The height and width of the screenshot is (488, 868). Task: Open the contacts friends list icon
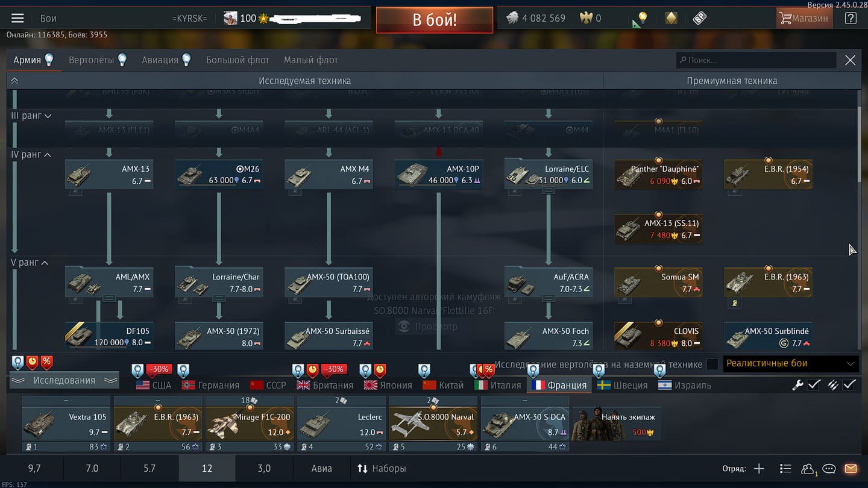coord(807,469)
